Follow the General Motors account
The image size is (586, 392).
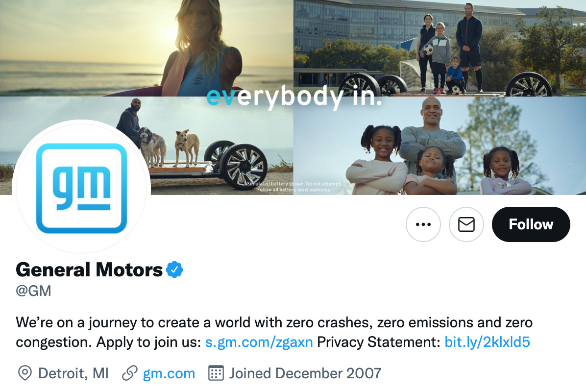(531, 224)
